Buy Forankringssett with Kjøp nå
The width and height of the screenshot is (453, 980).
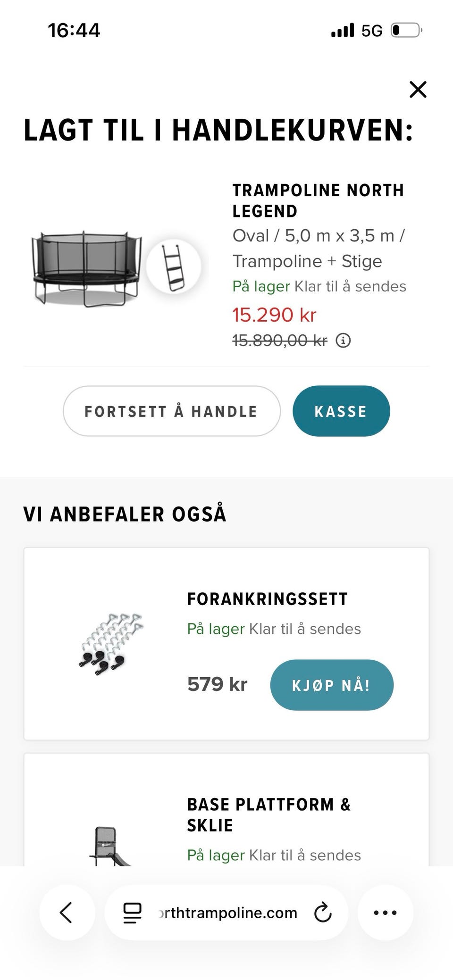click(x=331, y=685)
